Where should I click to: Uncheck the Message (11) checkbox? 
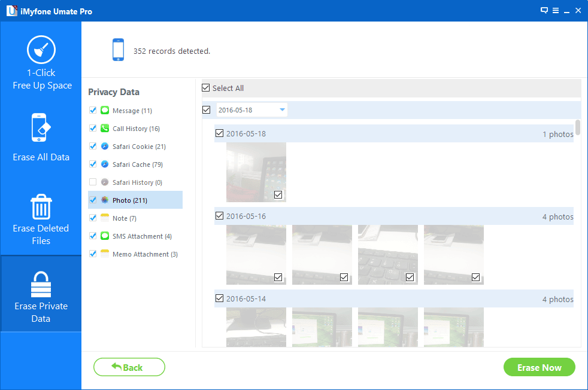pos(93,110)
